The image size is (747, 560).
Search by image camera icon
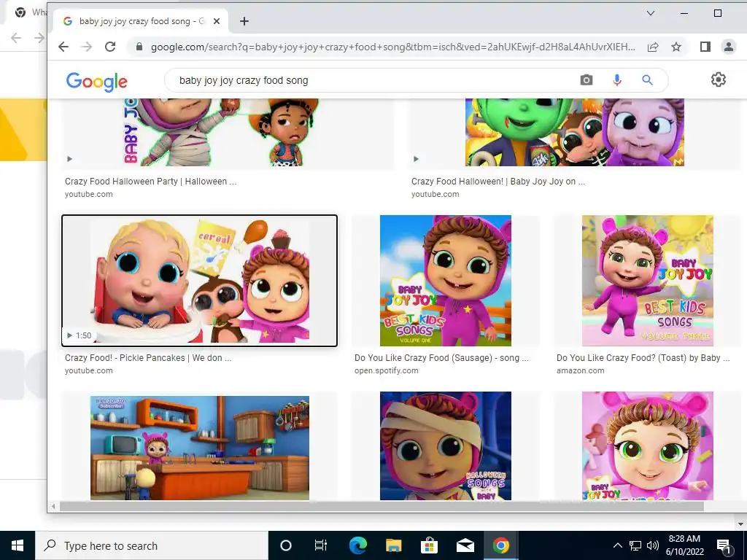tap(587, 80)
